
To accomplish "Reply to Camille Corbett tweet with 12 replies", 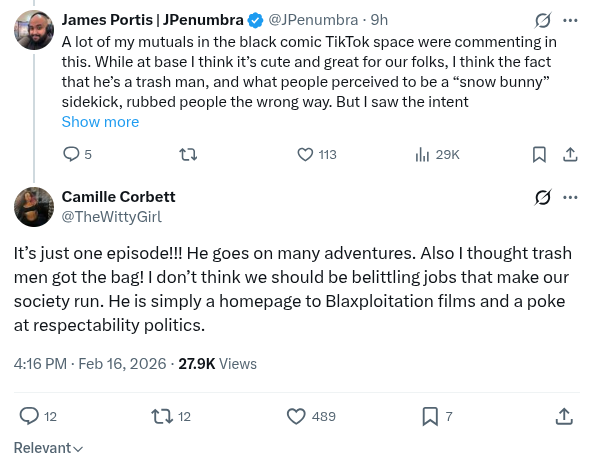I will click(x=38, y=416).
